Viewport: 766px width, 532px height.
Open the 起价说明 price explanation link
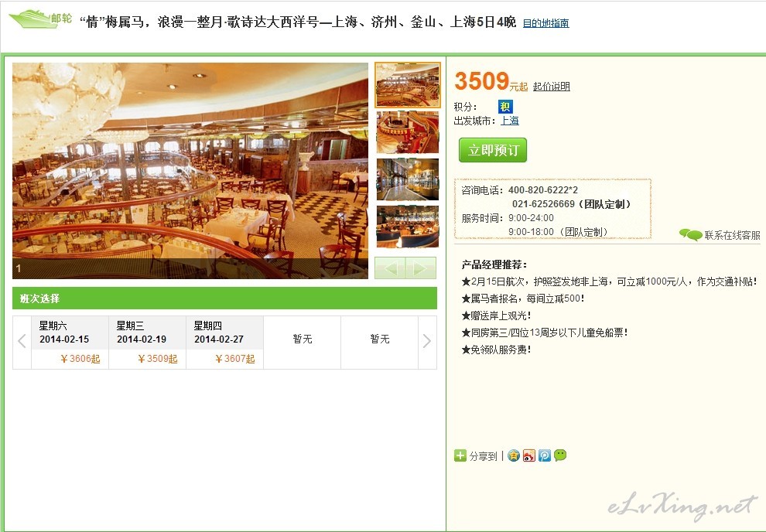coord(551,87)
